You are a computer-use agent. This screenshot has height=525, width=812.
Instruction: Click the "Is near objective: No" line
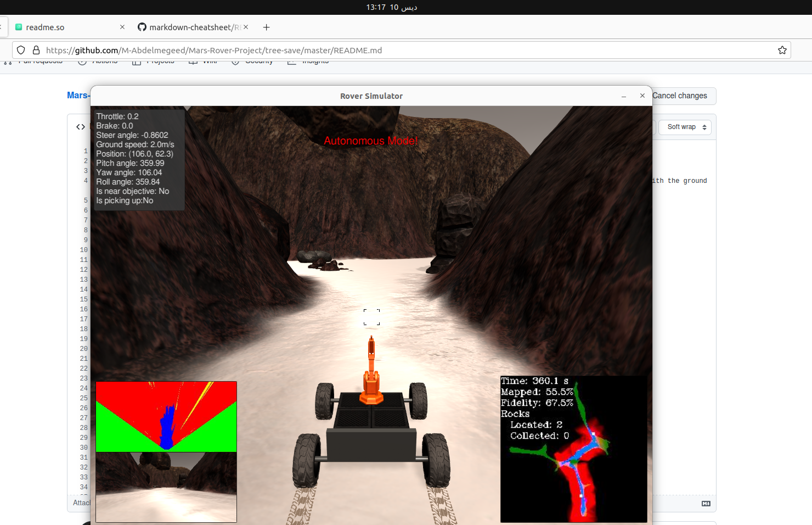click(x=133, y=191)
